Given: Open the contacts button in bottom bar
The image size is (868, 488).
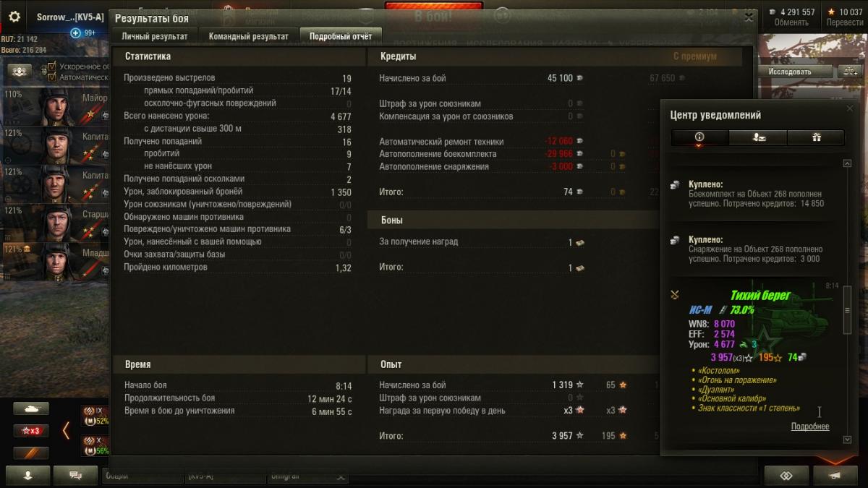Looking at the screenshot, I should coord(27,476).
